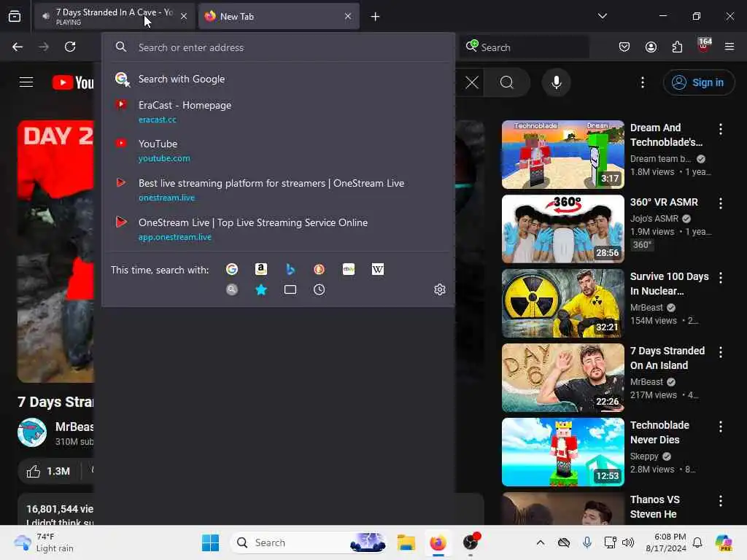Open Technoblade Never Dies video thumbnail
747x560 pixels.
tap(562, 452)
